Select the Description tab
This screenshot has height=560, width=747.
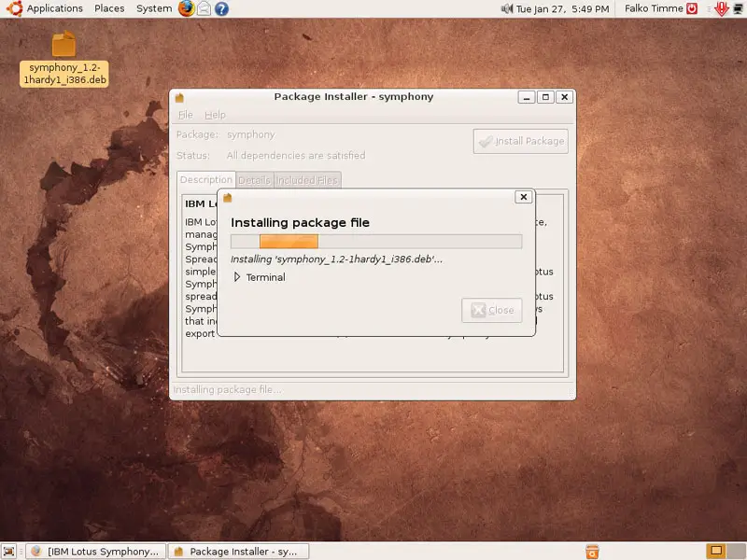coord(205,179)
